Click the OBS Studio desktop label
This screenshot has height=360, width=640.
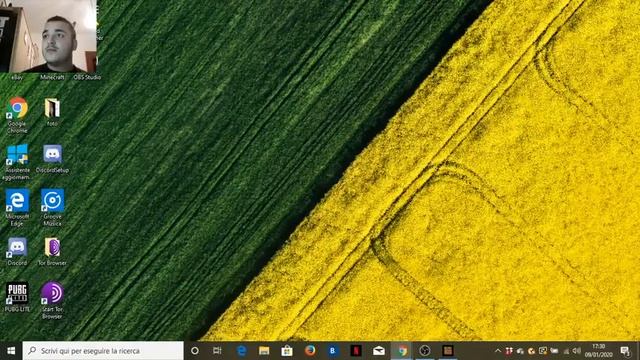click(x=87, y=77)
